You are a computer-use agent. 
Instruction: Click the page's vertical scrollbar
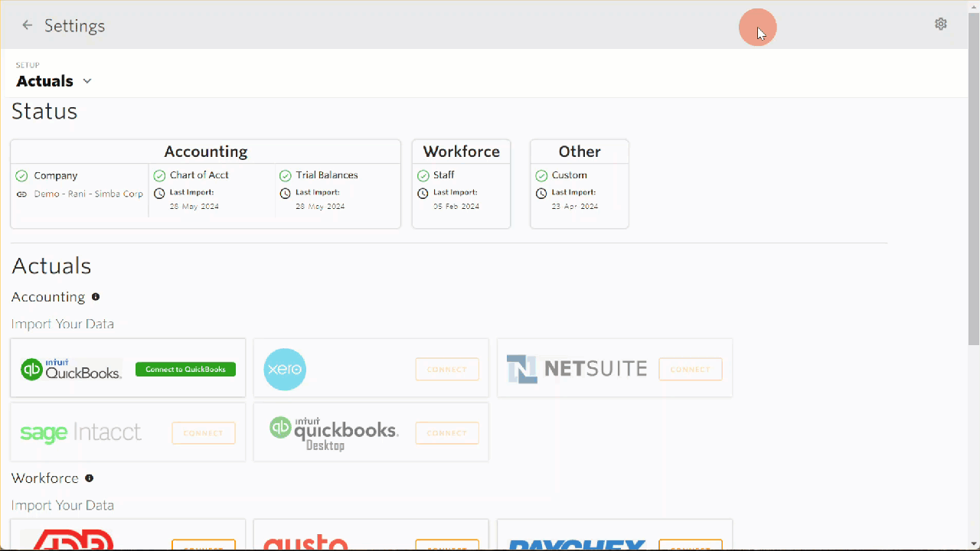tap(974, 180)
